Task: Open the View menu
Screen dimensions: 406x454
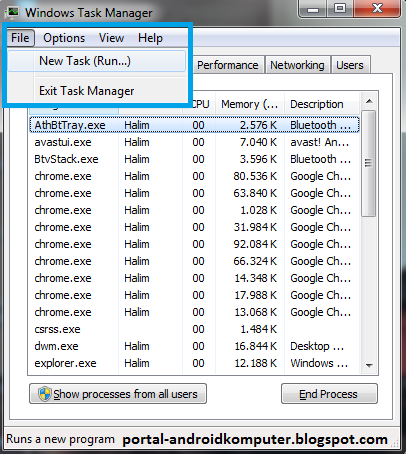Action: (x=111, y=38)
